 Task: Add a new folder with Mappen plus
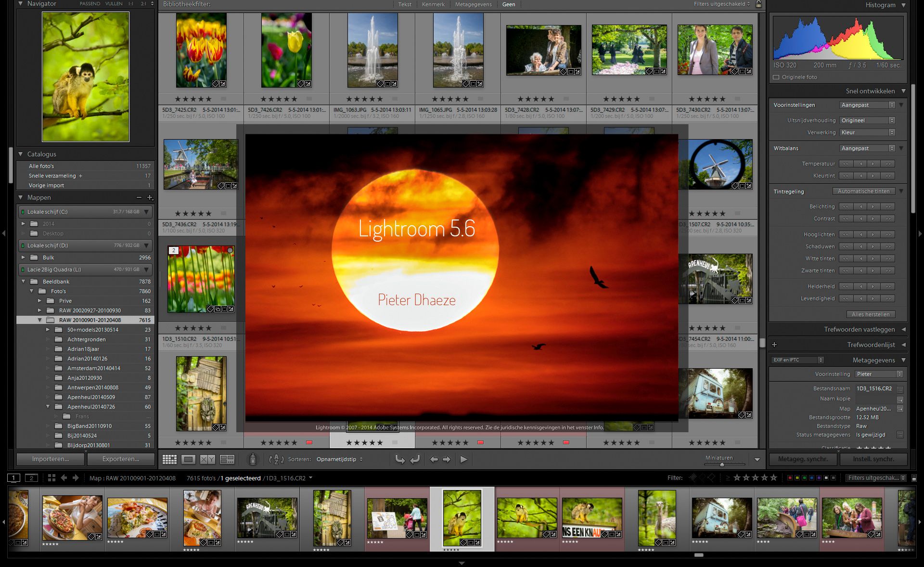150,197
